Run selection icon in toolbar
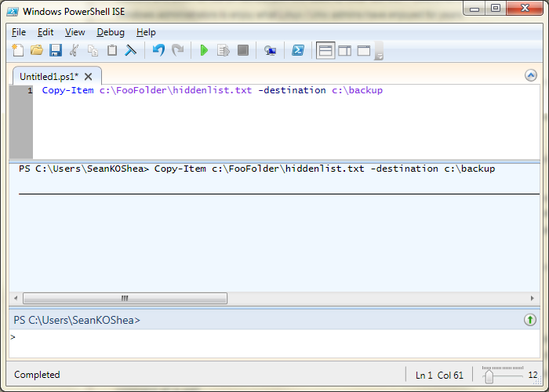This screenshot has height=392, width=549. (223, 50)
